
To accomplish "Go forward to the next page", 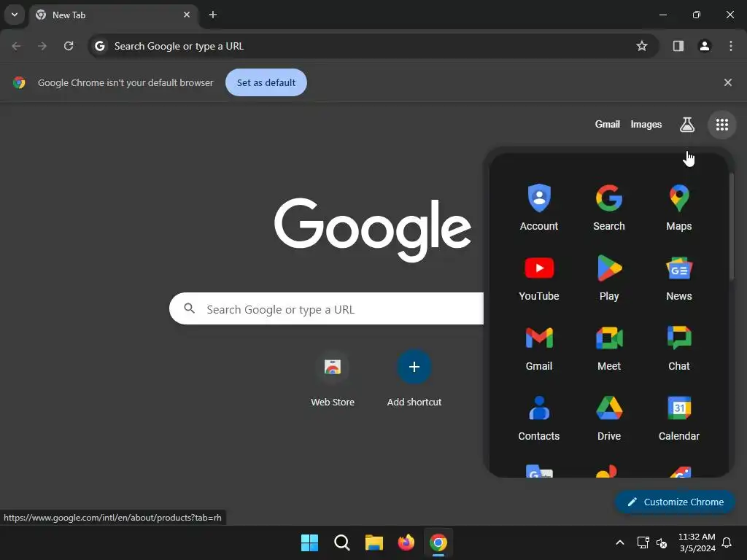I will pos(42,46).
